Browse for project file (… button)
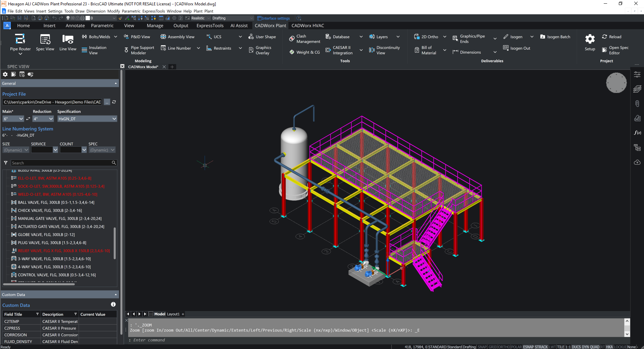 pos(107,102)
